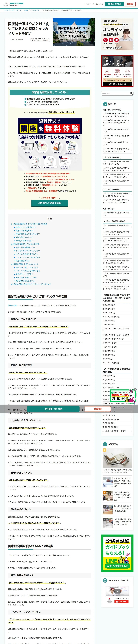Open popular column ranked number 5
The image size is (138, 644).
pyautogui.click(x=117, y=523)
